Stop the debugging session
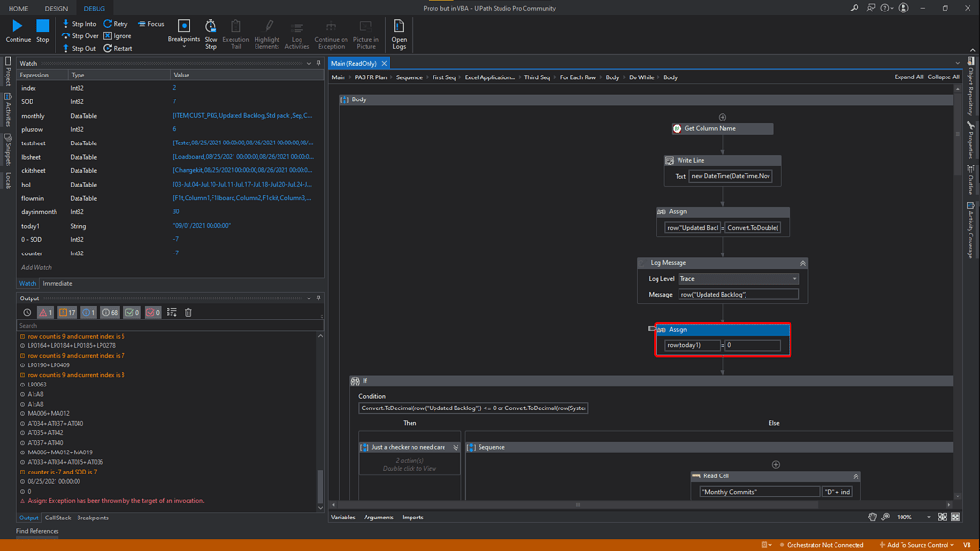Viewport: 980px width, 551px height. pos(42,31)
